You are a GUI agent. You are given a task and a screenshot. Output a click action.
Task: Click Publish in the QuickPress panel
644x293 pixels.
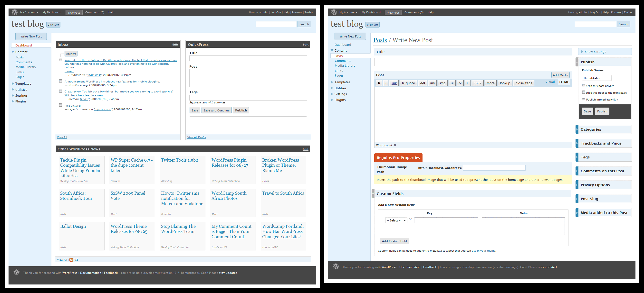pos(241,110)
